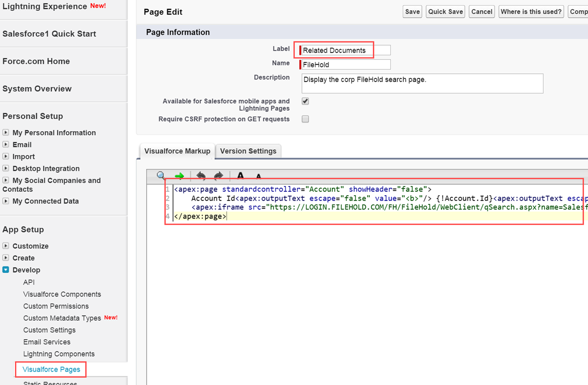Collapse the Develop section

coord(6,270)
